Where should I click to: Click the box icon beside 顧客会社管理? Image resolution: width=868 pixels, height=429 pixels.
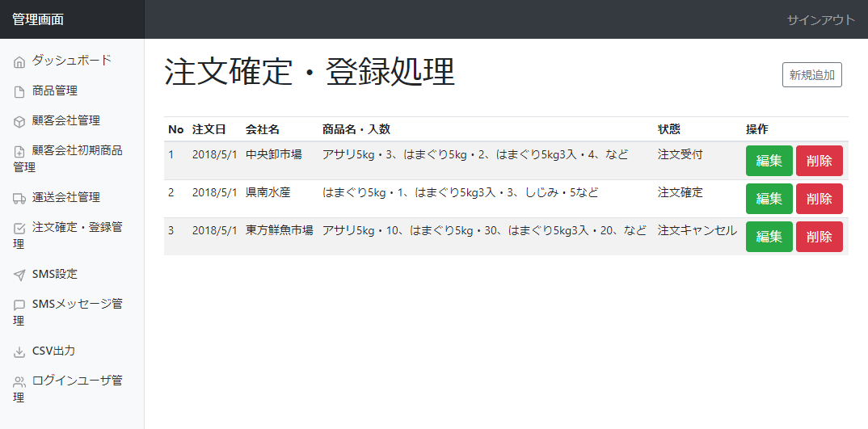(19, 122)
